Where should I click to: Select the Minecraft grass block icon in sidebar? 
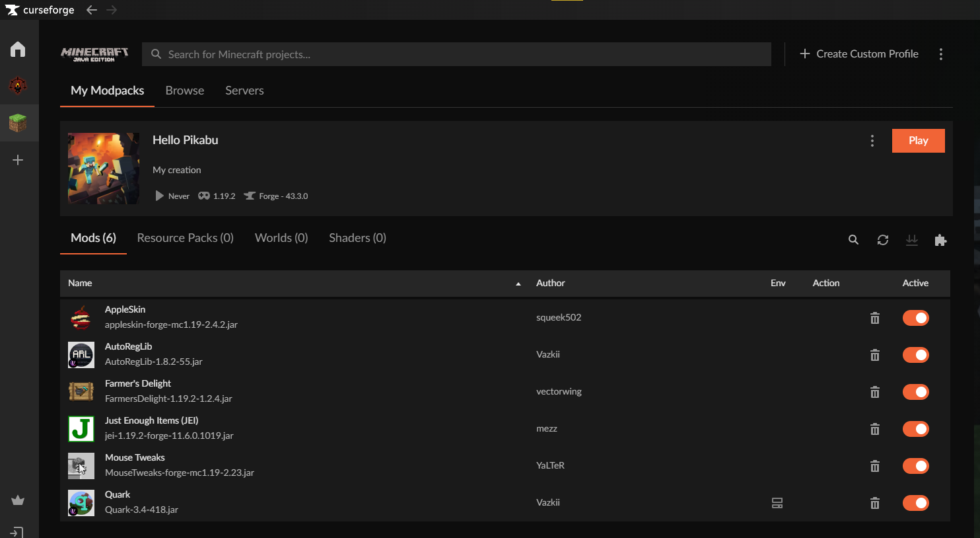tap(18, 122)
